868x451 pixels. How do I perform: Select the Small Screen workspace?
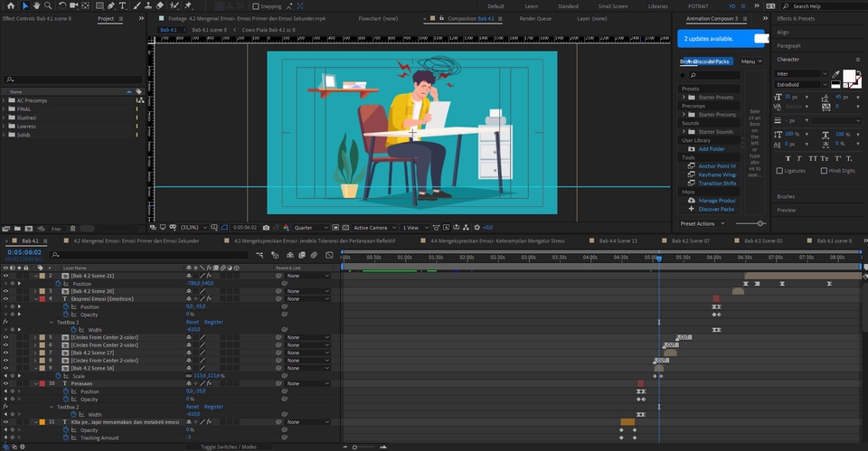click(x=613, y=6)
